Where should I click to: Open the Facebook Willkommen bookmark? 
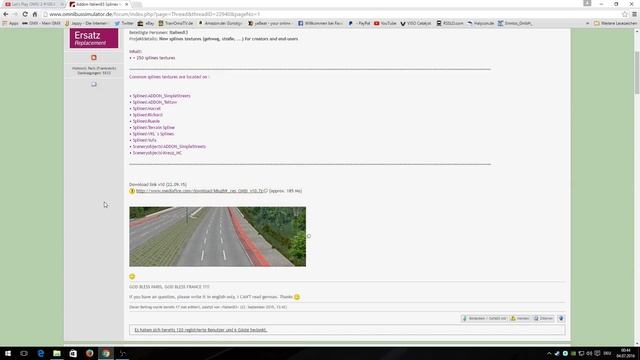[320, 23]
